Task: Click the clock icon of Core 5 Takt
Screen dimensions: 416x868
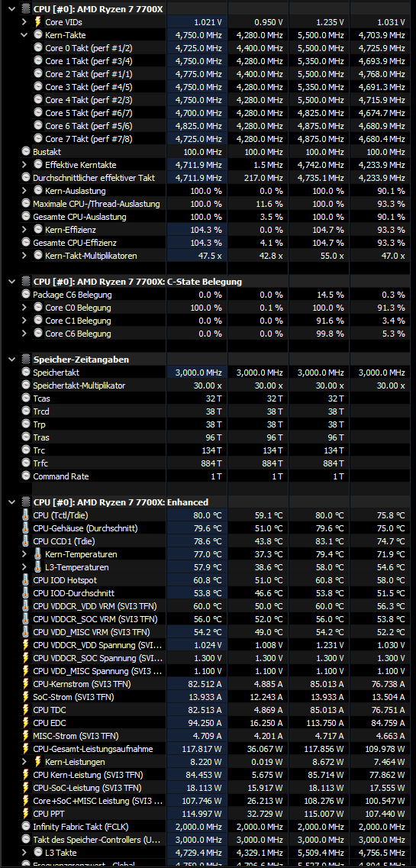Action: (37, 113)
